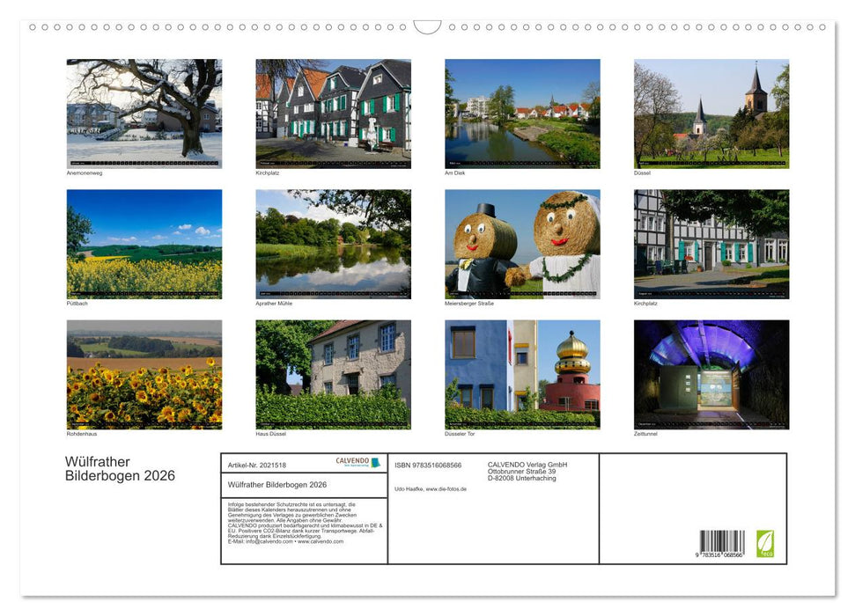Screen dimensions: 855x616
Task: Select the Artikel-Nr. 2021518 field
Action: pos(257,463)
